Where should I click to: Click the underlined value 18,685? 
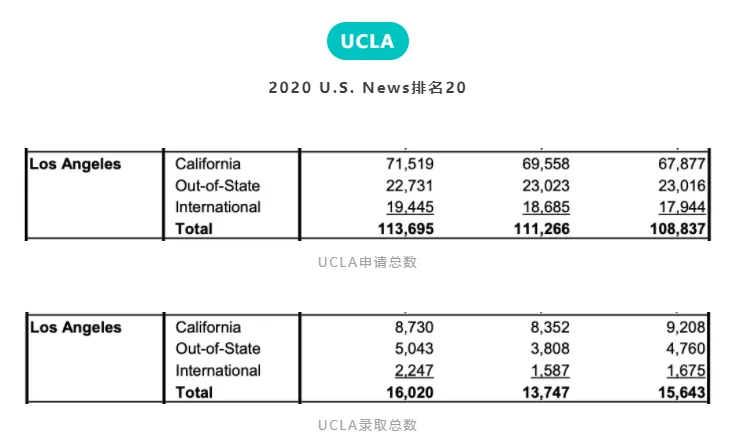(x=546, y=207)
